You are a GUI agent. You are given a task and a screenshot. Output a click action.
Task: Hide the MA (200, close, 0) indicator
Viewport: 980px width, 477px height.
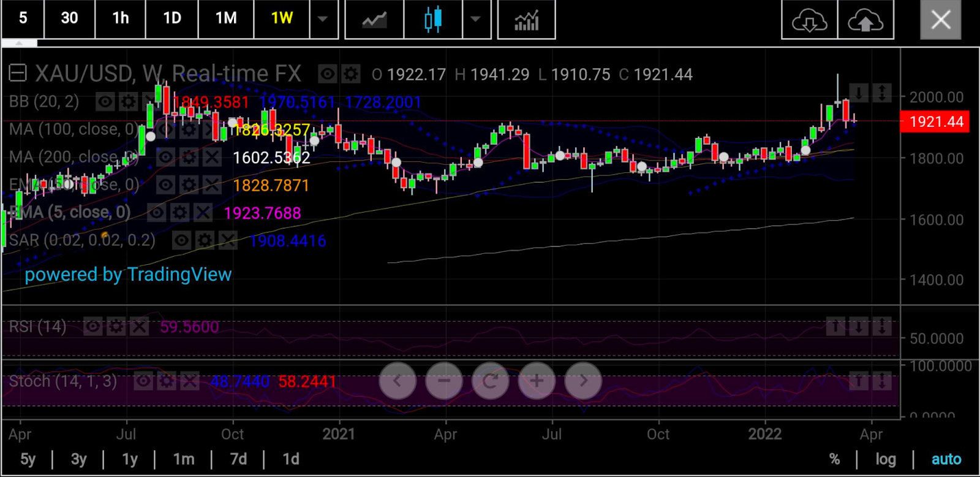coord(165,158)
